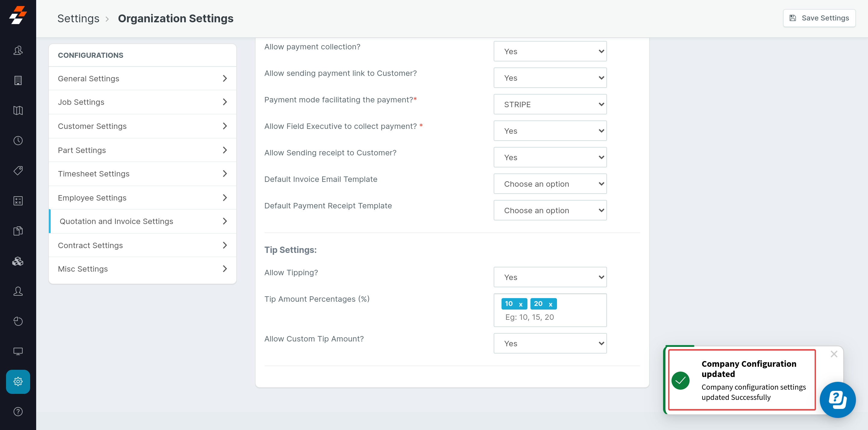The width and height of the screenshot is (868, 430).
Task: Open the map icon in sidebar
Action: coord(18,111)
